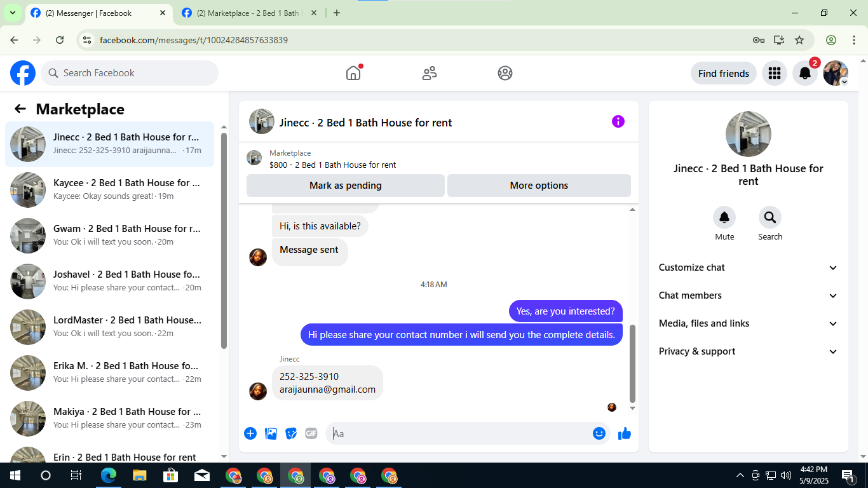The height and width of the screenshot is (488, 868).
Task: Reload the browser page
Action: [x=60, y=40]
